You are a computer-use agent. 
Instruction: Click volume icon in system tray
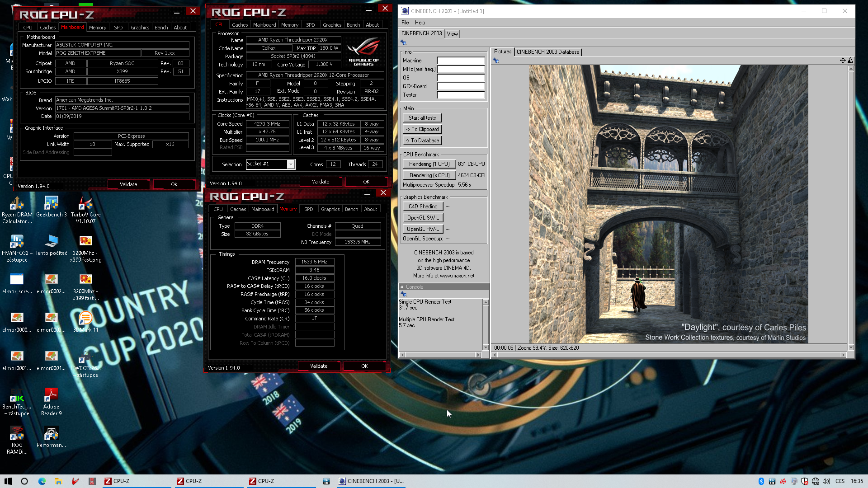click(826, 481)
